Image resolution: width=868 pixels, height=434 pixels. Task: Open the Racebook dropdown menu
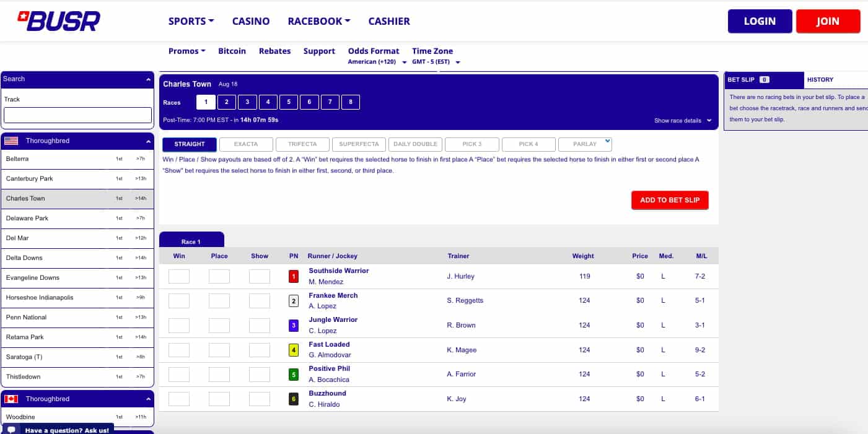coord(319,21)
